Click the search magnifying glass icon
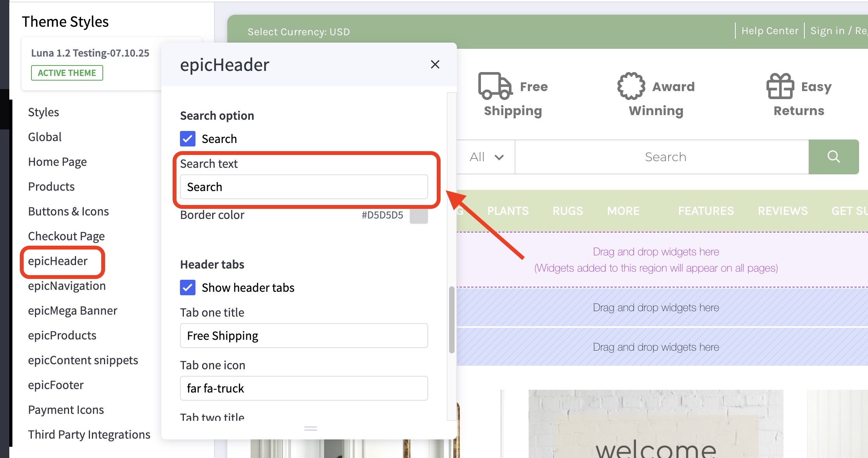Image resolution: width=868 pixels, height=458 pixels. coord(833,157)
